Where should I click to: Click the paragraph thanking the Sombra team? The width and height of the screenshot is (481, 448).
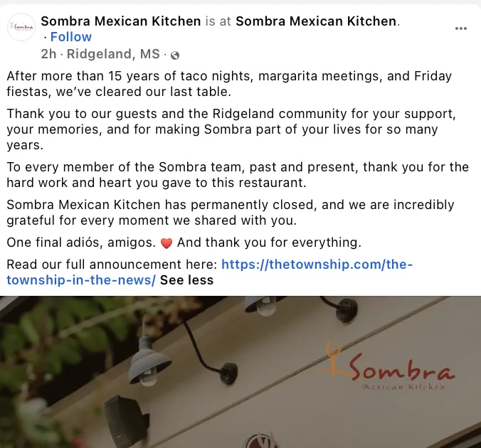(x=238, y=175)
